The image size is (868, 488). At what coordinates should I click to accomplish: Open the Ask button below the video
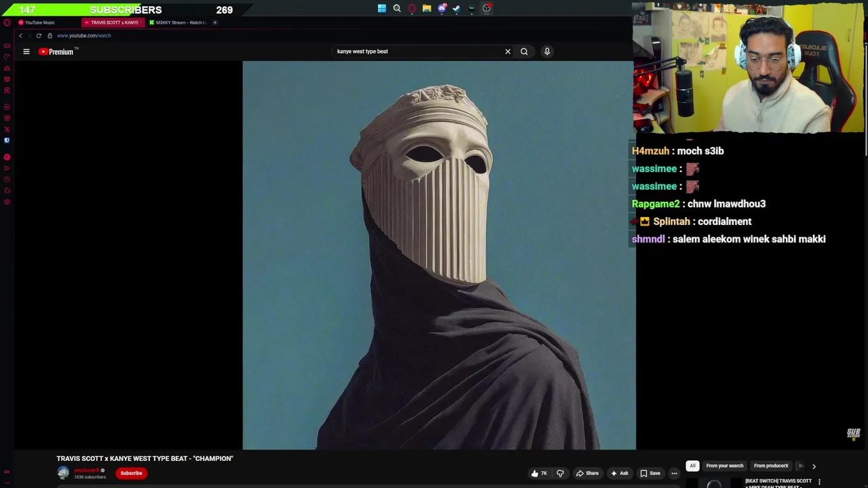620,473
